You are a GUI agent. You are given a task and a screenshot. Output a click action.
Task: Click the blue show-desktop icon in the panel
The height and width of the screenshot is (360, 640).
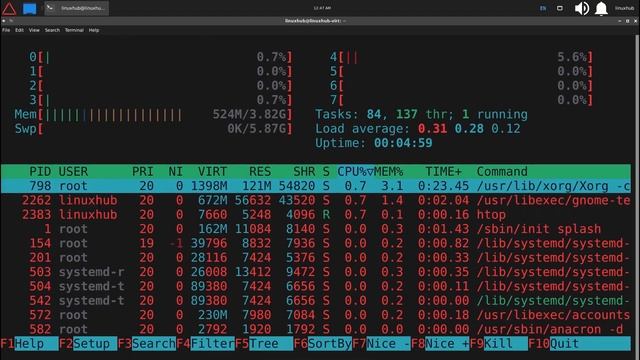pyautogui.click(x=29, y=8)
